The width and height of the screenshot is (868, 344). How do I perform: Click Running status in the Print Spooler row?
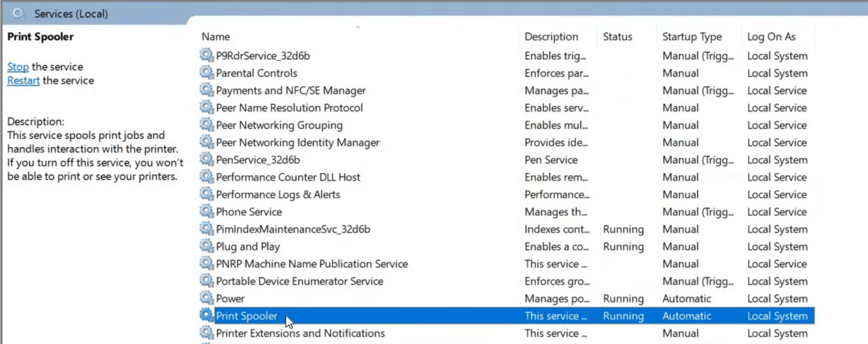[623, 316]
